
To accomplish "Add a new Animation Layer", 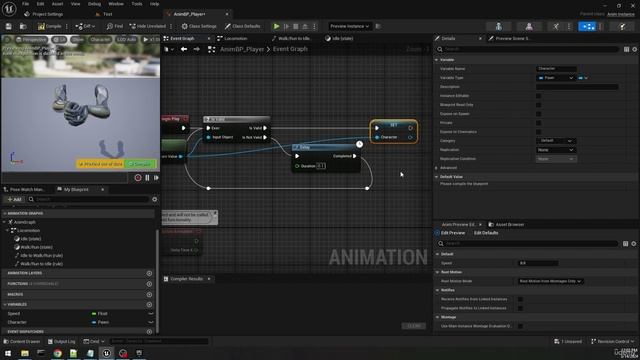I will [149, 273].
